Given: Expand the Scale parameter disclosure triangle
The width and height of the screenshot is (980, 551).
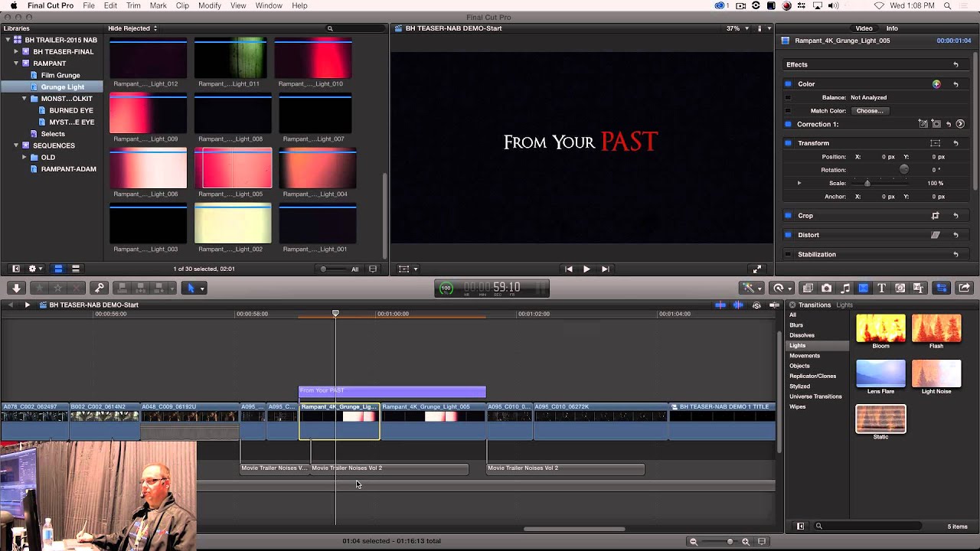Looking at the screenshot, I should (799, 183).
